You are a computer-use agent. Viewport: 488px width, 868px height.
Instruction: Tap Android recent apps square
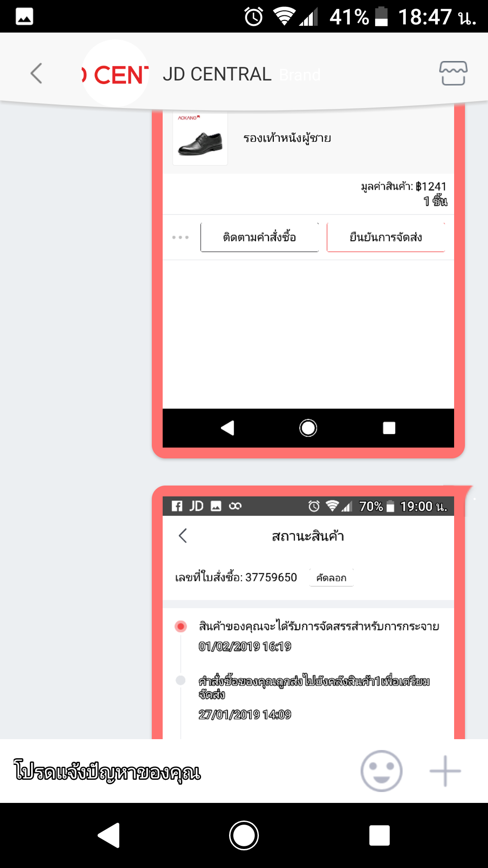[380, 835]
